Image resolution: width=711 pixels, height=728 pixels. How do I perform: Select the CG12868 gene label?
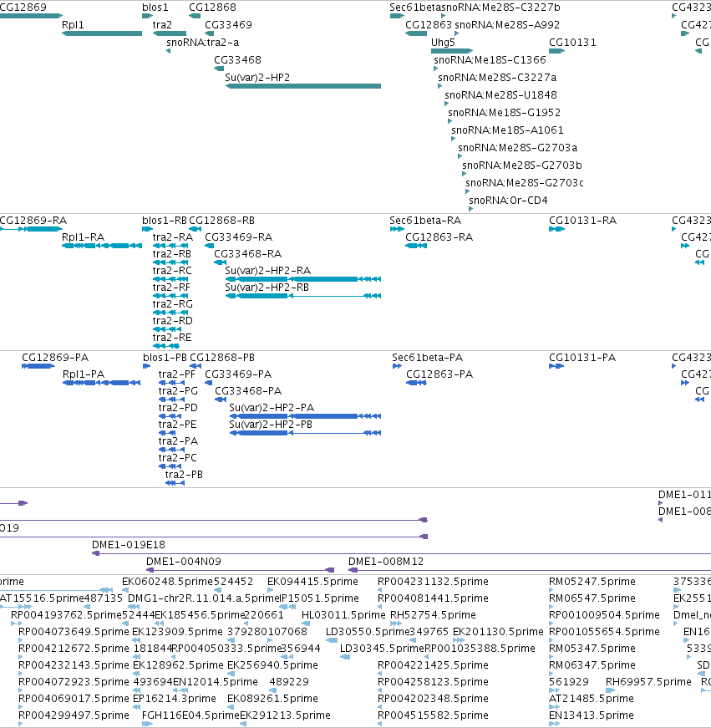click(x=212, y=8)
